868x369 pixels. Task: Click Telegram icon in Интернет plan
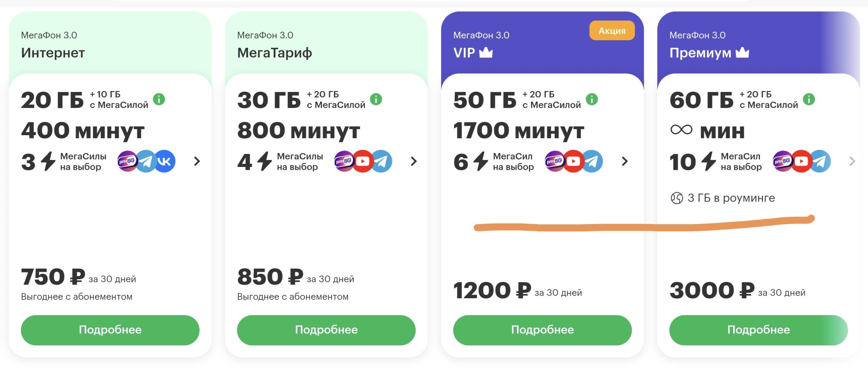coord(146,161)
